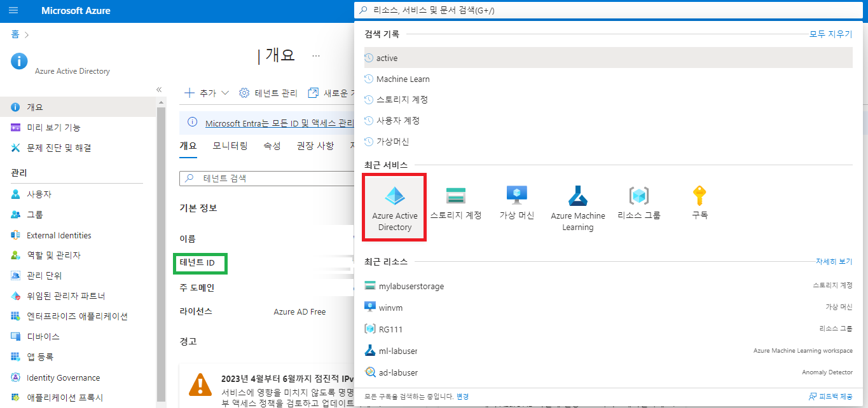Click the 테넌트 관리 button
This screenshot has height=408, width=868.
point(268,93)
